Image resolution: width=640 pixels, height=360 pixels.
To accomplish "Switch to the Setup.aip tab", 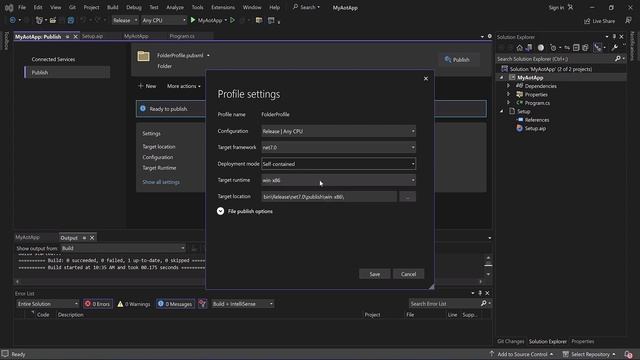I will [x=92, y=36].
